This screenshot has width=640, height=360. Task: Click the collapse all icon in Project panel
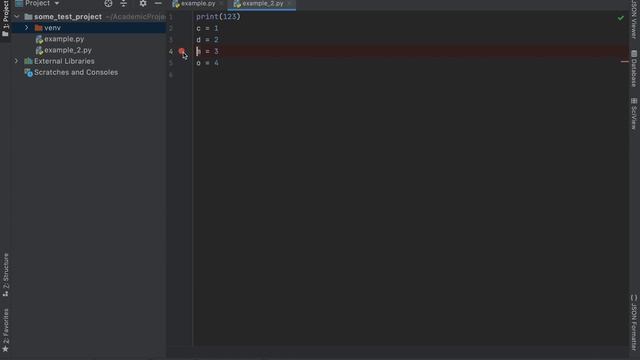click(124, 4)
